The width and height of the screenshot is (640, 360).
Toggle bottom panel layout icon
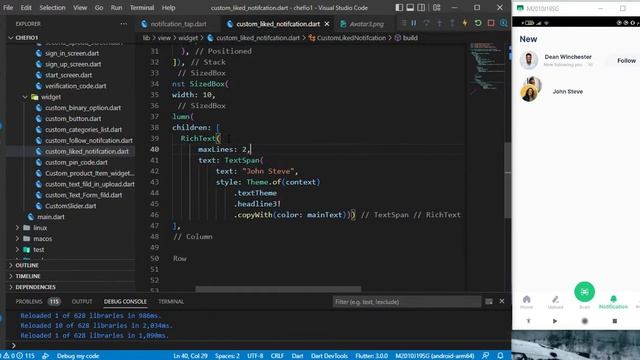[410, 7]
